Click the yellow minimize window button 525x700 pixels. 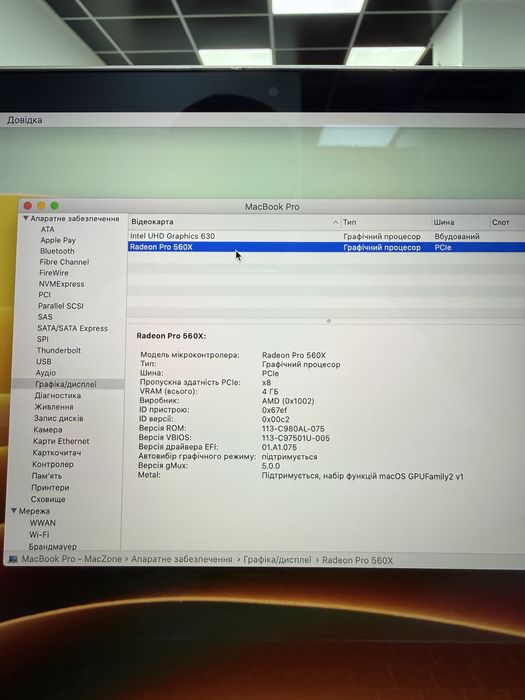(41, 206)
